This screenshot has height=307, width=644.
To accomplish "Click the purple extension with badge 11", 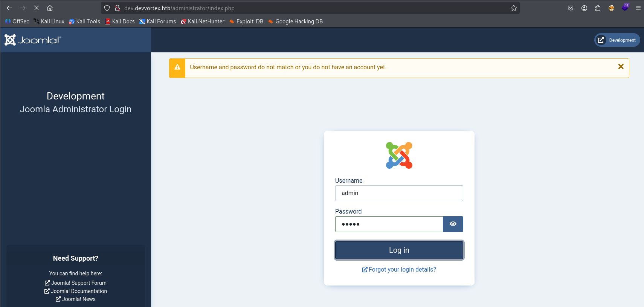I will coord(625,7).
